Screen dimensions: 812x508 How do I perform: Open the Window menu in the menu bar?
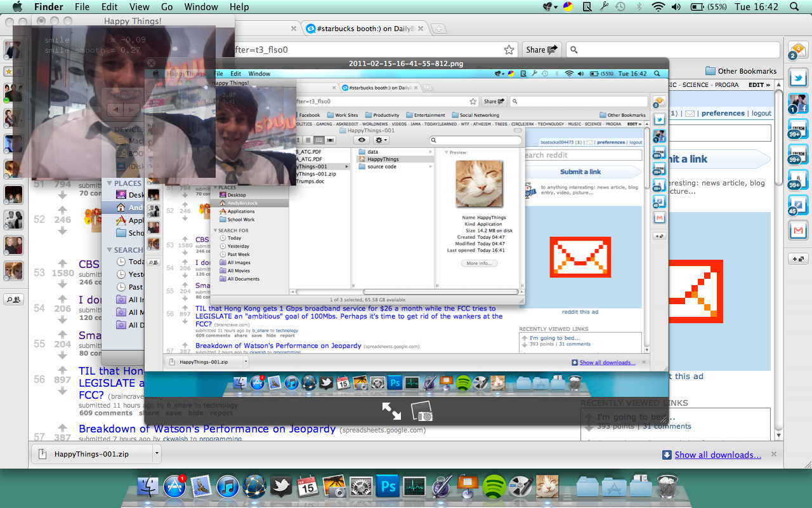(x=200, y=7)
